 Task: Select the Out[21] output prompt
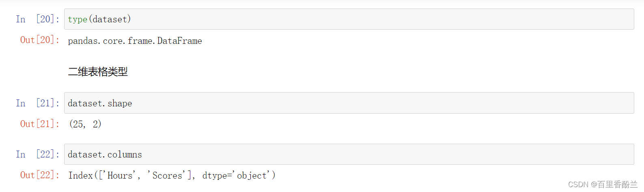(x=40, y=124)
